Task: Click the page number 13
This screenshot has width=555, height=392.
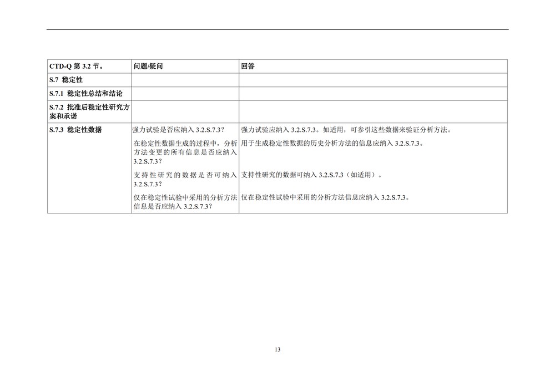Action: click(x=277, y=349)
